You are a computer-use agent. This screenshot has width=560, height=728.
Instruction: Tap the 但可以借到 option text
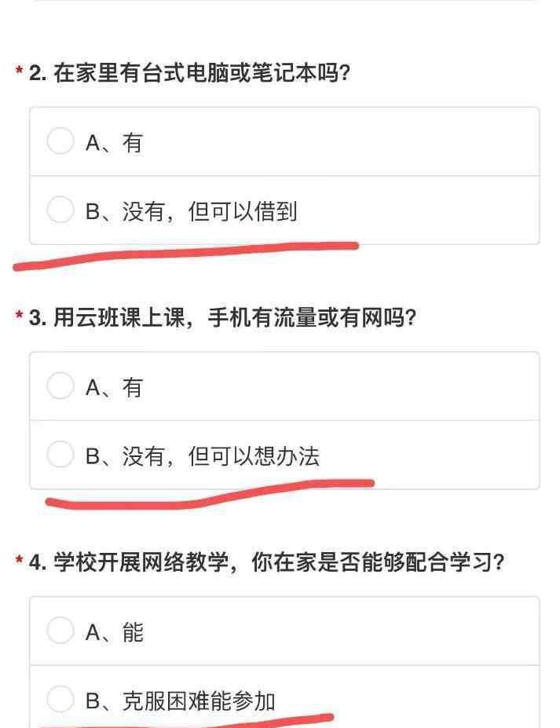[243, 211]
